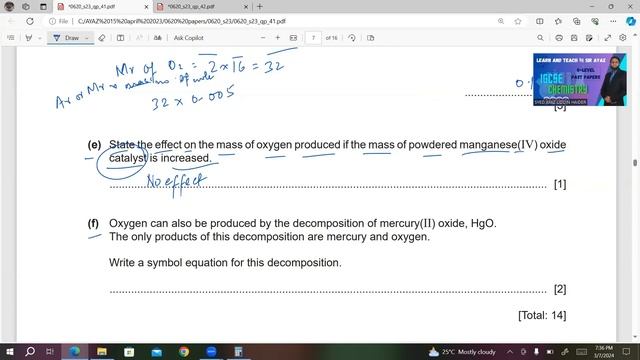Close the 0620_s23_qp_42.pdf tab
This screenshot has height=360, width=640.
coord(246,7)
